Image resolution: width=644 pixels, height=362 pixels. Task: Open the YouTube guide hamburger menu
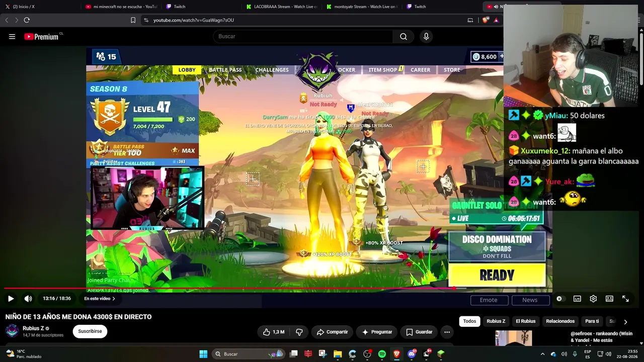pos(12,36)
